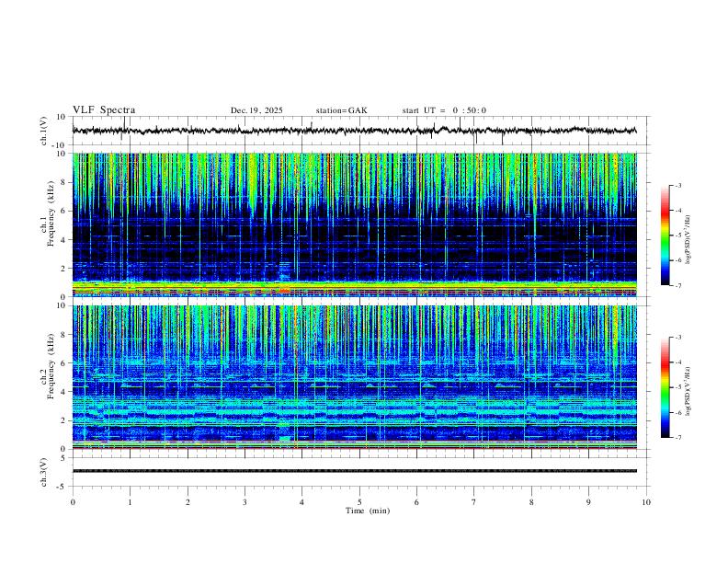This screenshot has height=563, width=728.
Task: Click the '10' tick on time axis
Action: (x=646, y=502)
